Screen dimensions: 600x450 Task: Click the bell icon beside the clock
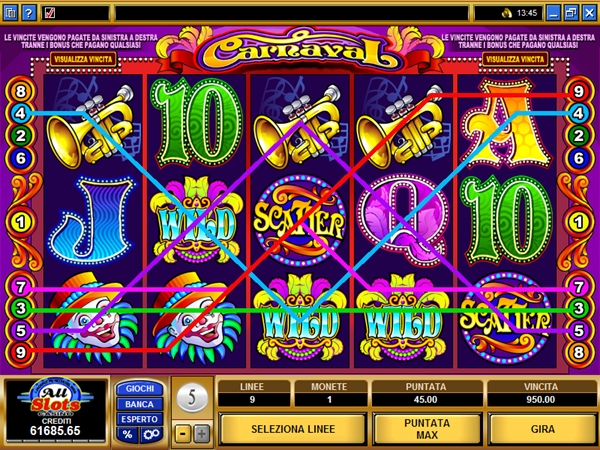pos(507,13)
